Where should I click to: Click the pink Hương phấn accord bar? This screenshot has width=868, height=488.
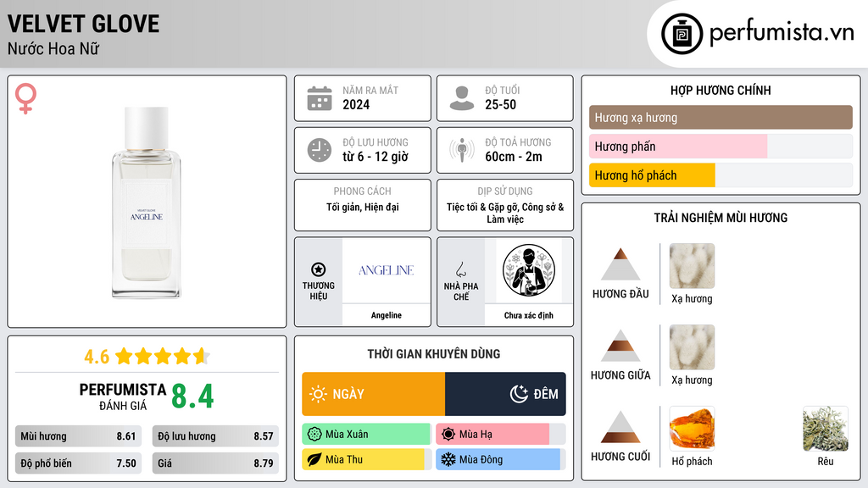(x=678, y=147)
